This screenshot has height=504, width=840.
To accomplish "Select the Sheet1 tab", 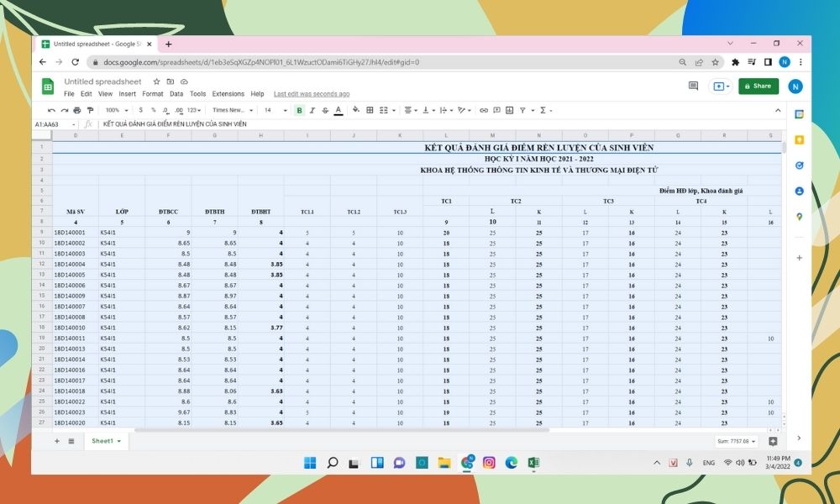I will click(x=106, y=441).
